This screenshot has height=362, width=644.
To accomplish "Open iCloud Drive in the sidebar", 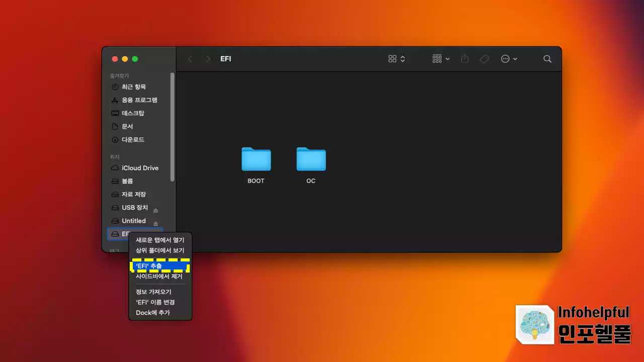I will (x=139, y=168).
